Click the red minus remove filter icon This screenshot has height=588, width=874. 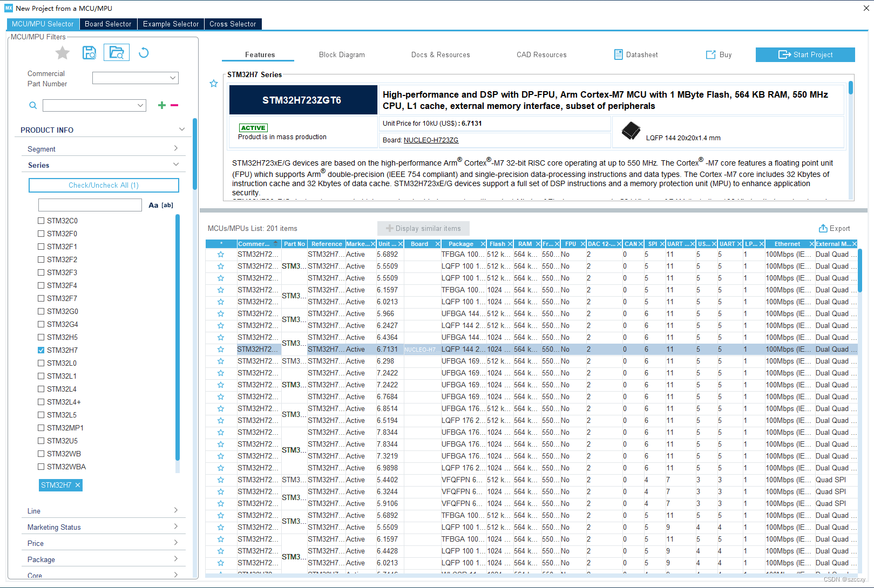[x=174, y=105]
